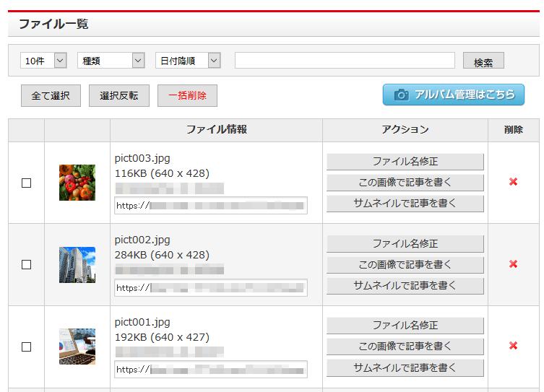Screen dimensions: 544x392
Task: Delete pict001.jpg with its red X icon
Action: [513, 346]
